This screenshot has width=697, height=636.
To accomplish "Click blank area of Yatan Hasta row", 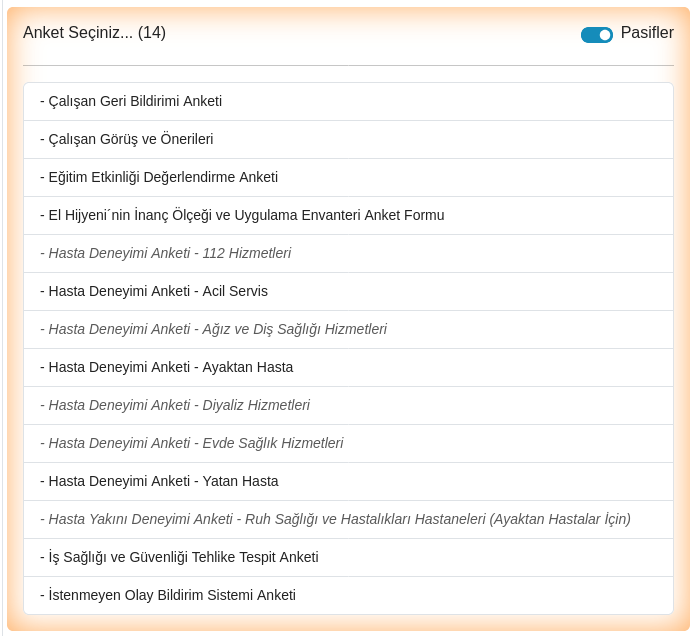I will 476,481.
